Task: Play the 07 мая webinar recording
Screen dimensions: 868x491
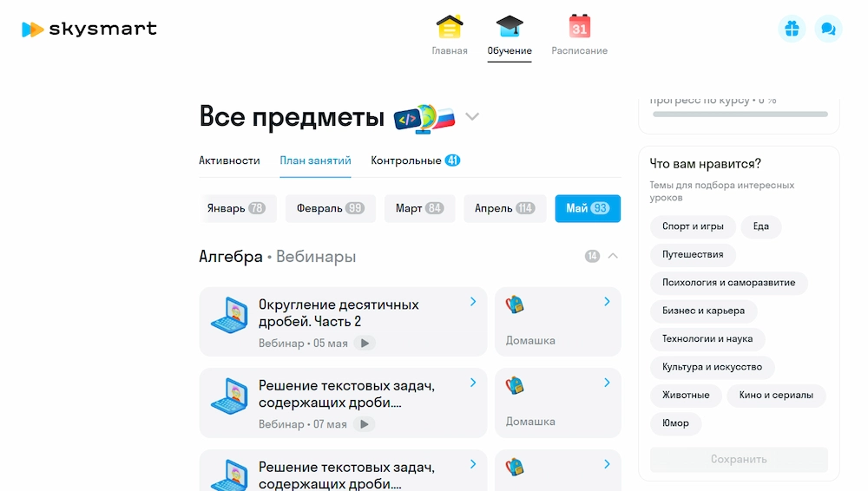Action: point(364,424)
